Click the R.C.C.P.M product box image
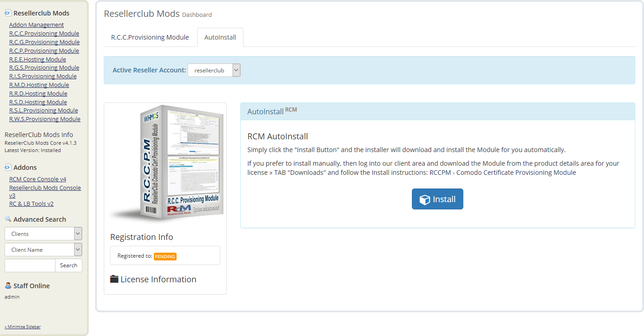Image resolution: width=644 pixels, height=336 pixels. pos(167,164)
